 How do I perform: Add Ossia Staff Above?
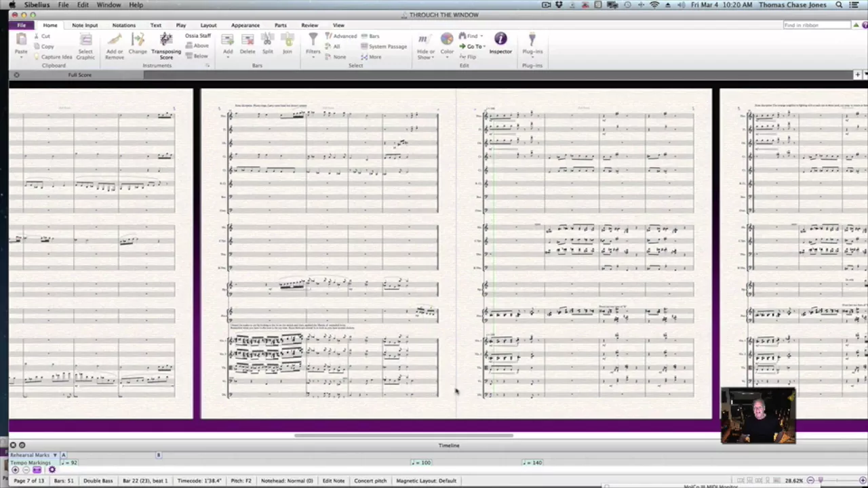point(197,46)
